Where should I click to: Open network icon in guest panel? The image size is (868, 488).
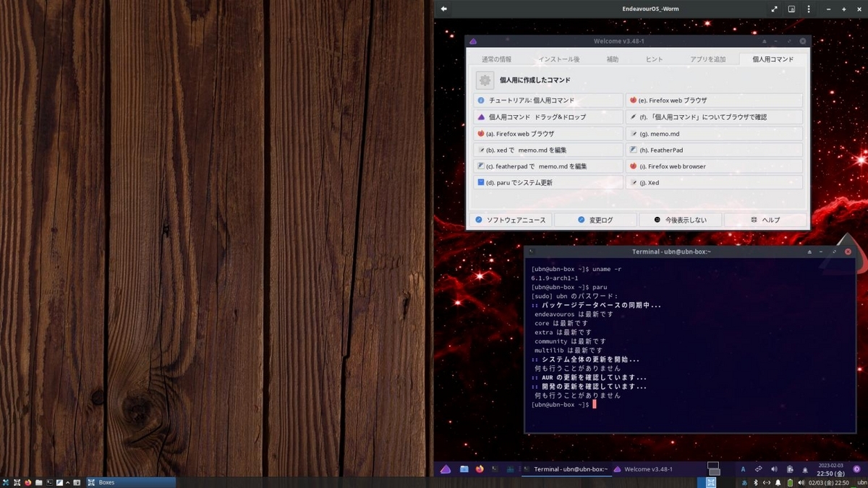[758, 469]
